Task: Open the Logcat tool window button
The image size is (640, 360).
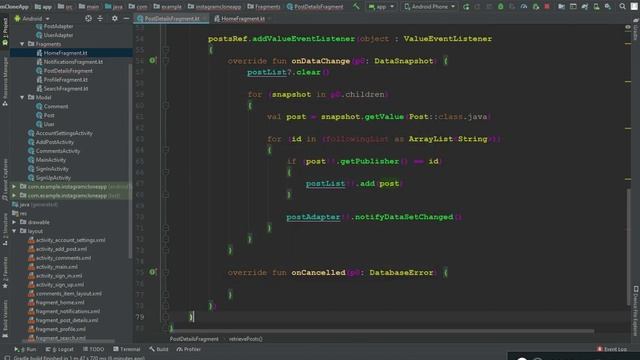Action: (60, 349)
